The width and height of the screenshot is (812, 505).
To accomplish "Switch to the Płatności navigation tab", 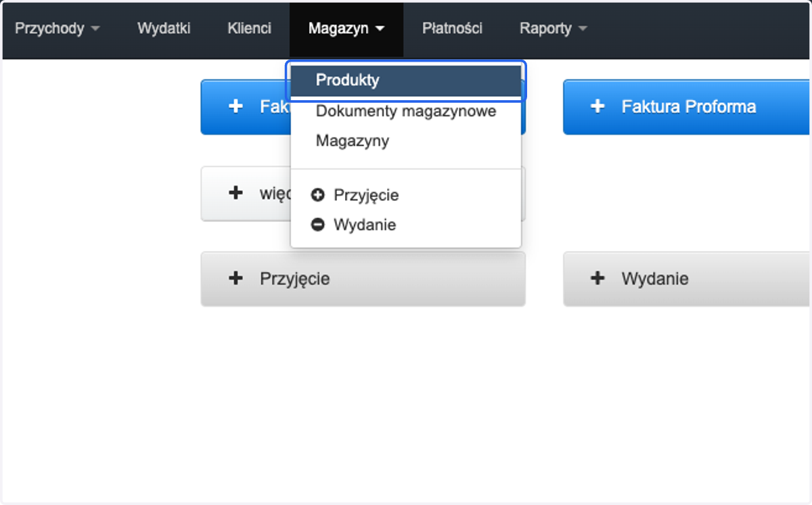I will (x=452, y=28).
